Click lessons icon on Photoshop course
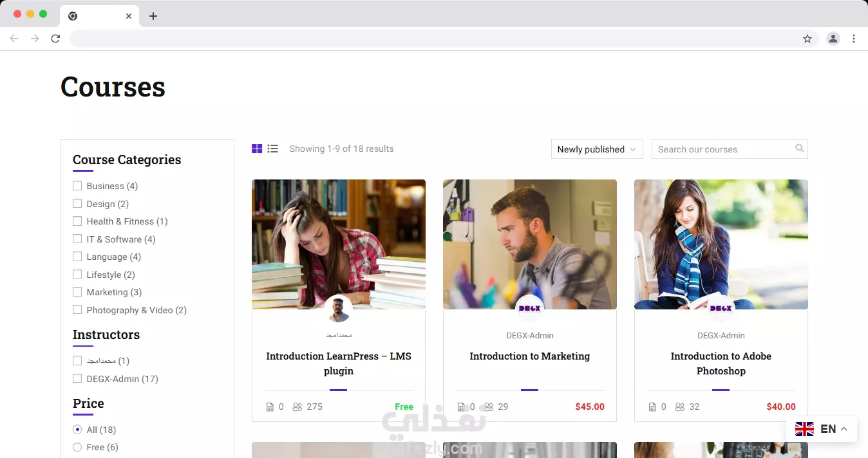The height and width of the screenshot is (458, 868). [652, 407]
